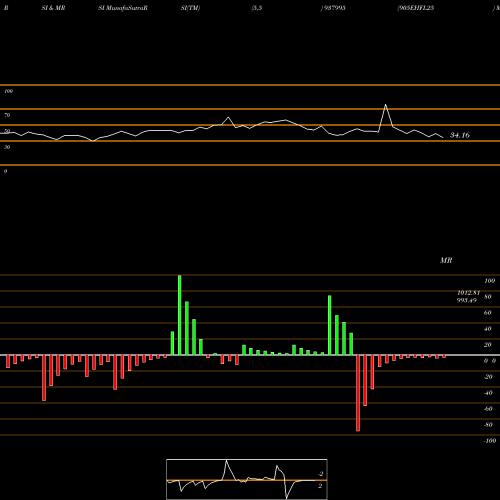The image size is (500, 500).
Task: Click the MR axis label 60
Action: [x=487, y=313]
